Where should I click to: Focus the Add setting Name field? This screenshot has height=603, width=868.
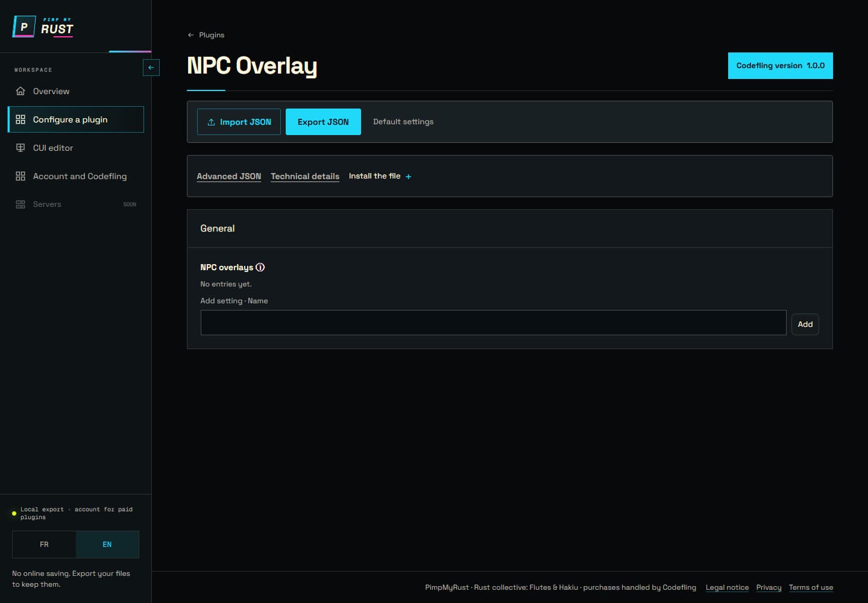pyautogui.click(x=493, y=323)
